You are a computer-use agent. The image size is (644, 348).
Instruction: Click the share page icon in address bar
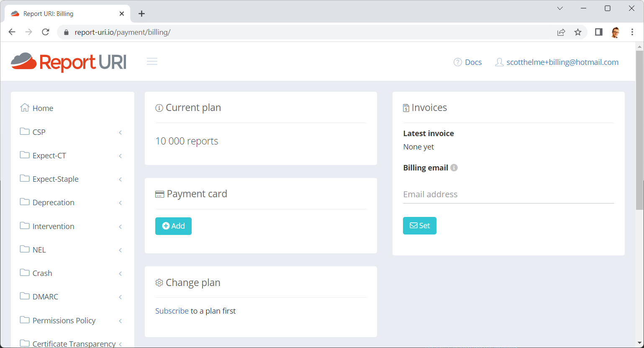561,32
